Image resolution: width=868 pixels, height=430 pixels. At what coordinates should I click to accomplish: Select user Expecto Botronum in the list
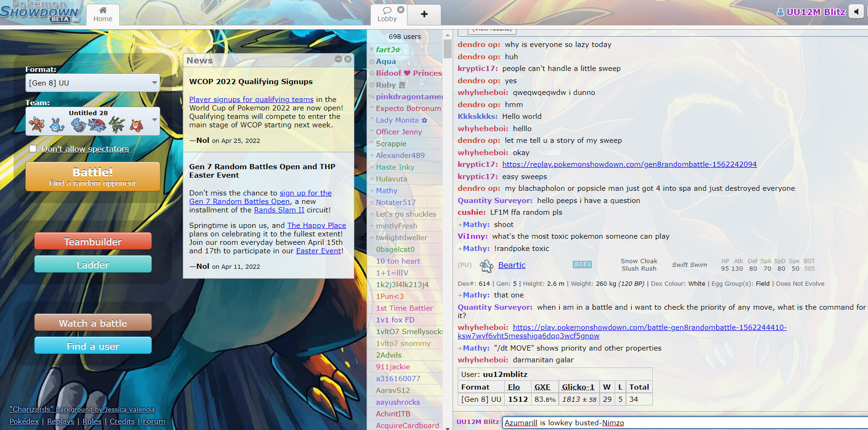click(405, 108)
